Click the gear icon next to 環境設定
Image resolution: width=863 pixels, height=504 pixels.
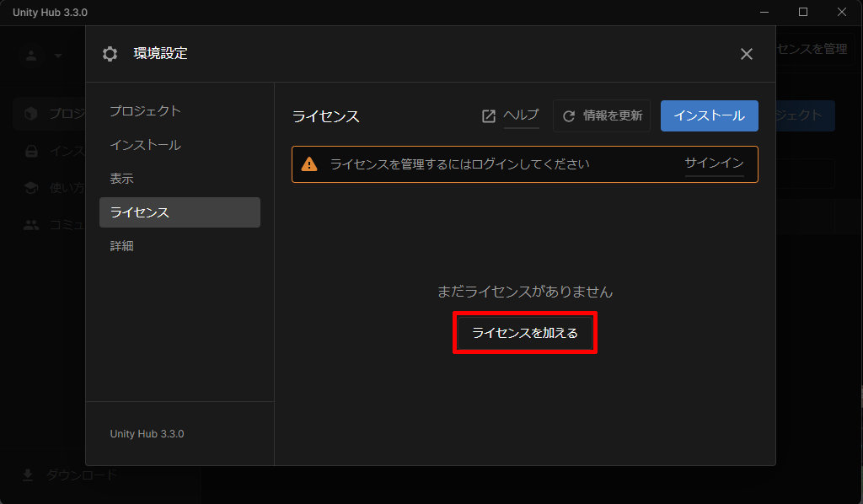tap(110, 54)
